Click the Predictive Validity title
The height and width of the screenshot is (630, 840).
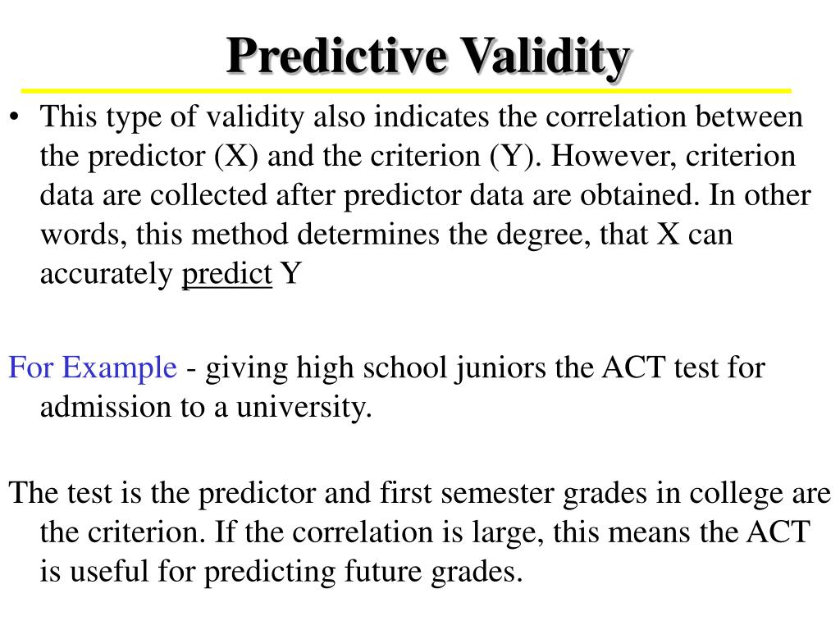[x=428, y=57]
